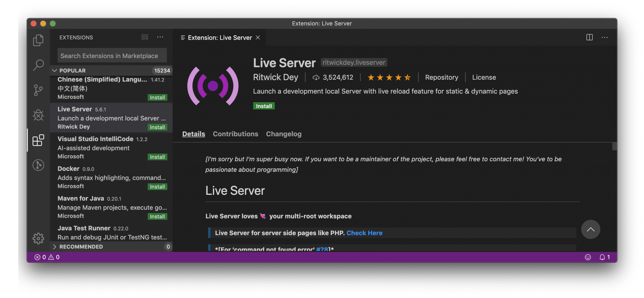Focus the Search Extensions in Marketplace field
644x298 pixels.
point(112,56)
